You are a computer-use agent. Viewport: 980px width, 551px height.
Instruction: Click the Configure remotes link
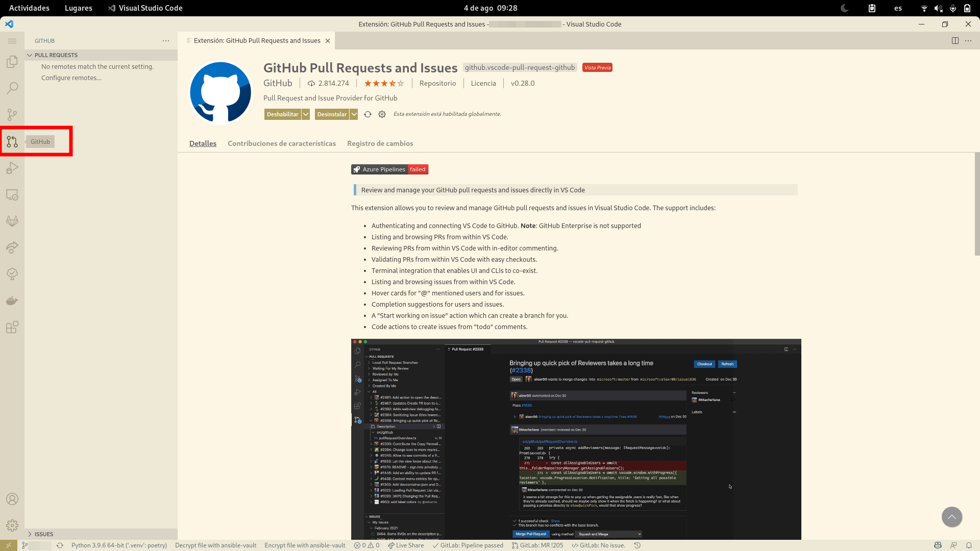71,78
